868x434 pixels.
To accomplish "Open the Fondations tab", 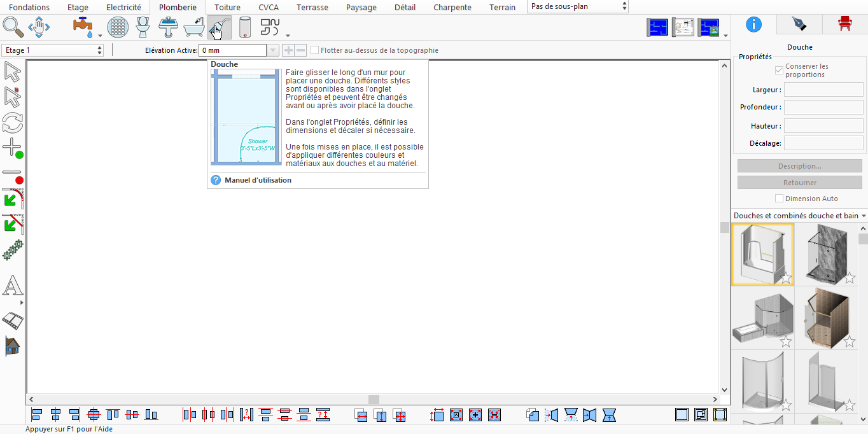I will [29, 8].
